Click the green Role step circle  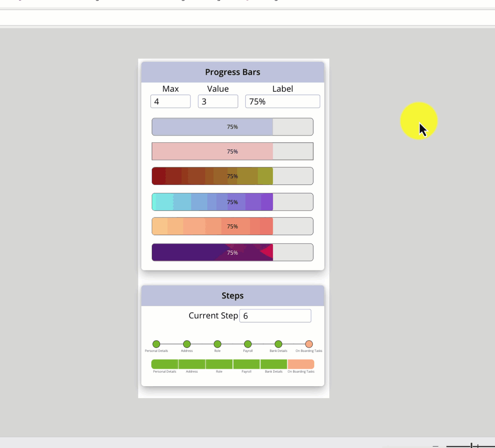click(x=217, y=344)
